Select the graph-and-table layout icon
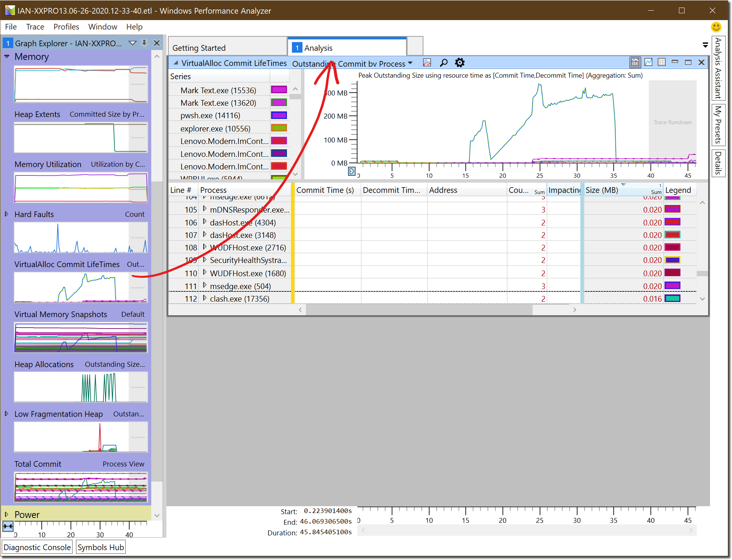This screenshot has width=732, height=560. pos(635,62)
